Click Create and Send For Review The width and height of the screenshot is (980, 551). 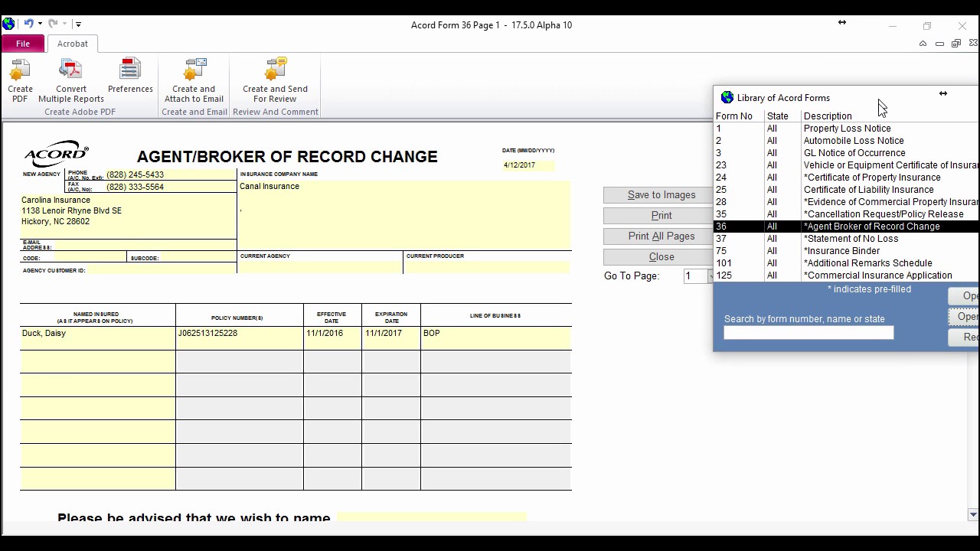[275, 80]
